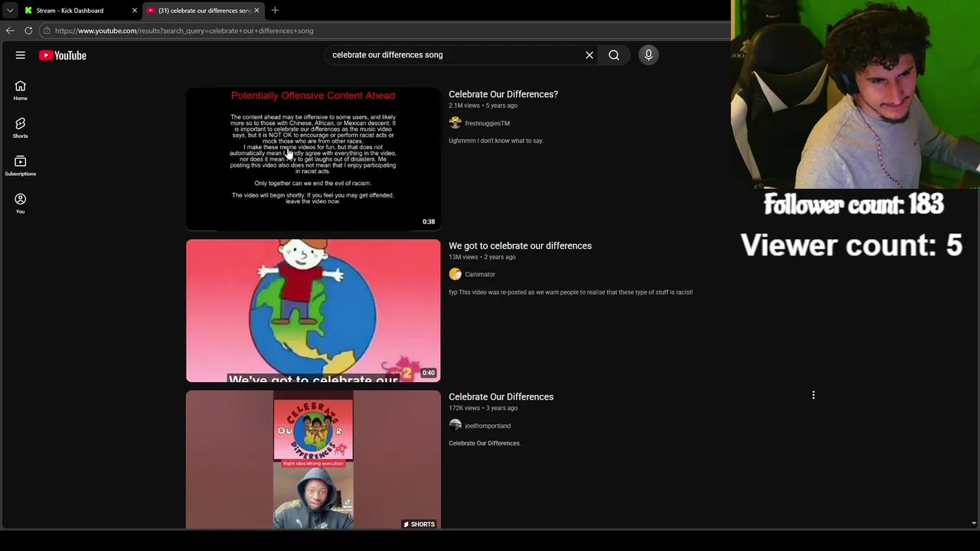
Task: View site info icon in address bar
Action: (47, 31)
